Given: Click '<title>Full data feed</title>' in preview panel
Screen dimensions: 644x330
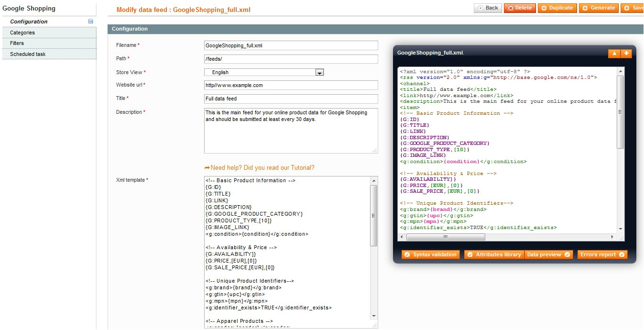Looking at the screenshot, I should coord(448,89).
